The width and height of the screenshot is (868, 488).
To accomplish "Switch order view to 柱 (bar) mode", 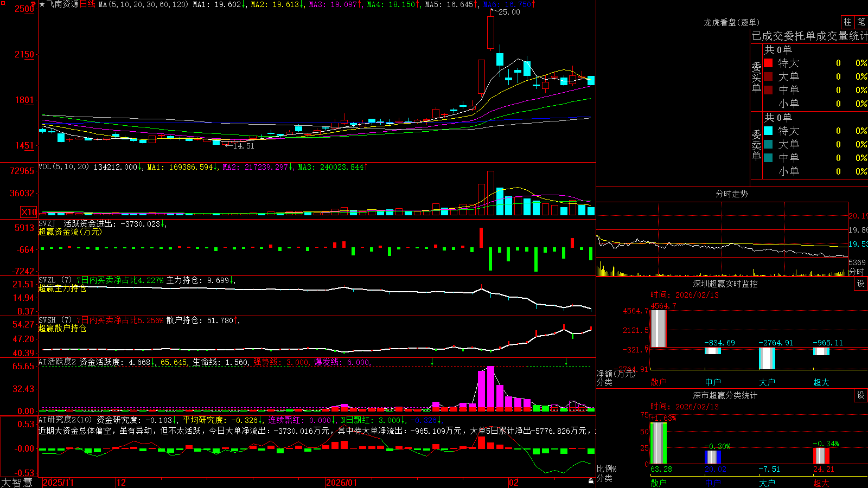I will click(847, 22).
